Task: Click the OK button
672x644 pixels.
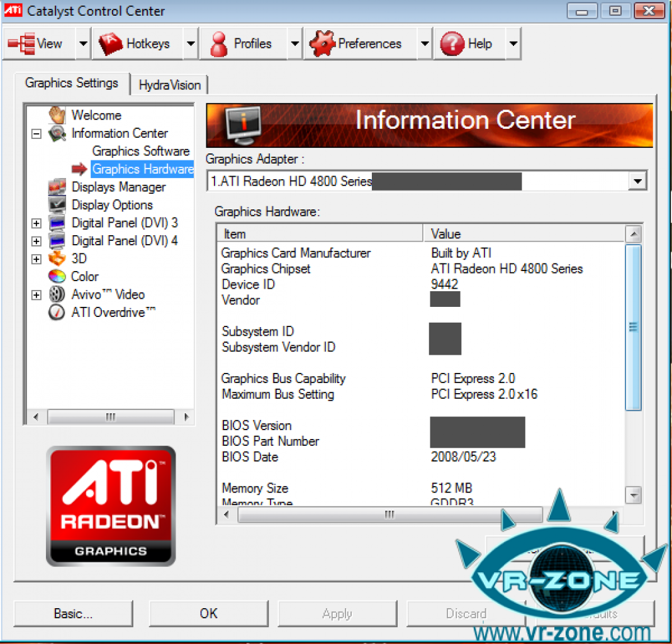Action: pos(209,614)
